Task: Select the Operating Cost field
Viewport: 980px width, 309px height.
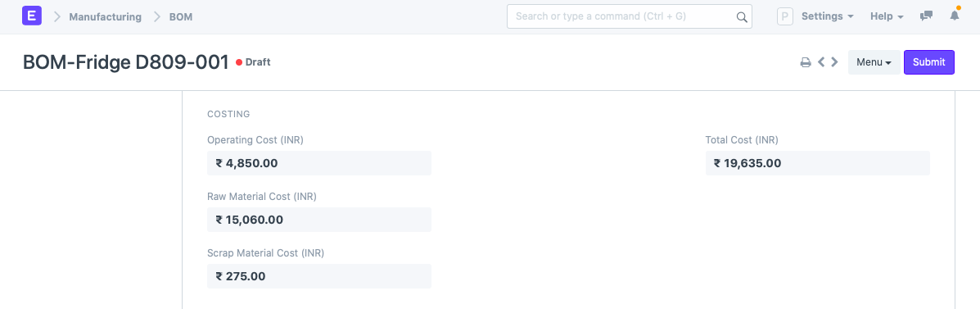Action: [x=318, y=163]
